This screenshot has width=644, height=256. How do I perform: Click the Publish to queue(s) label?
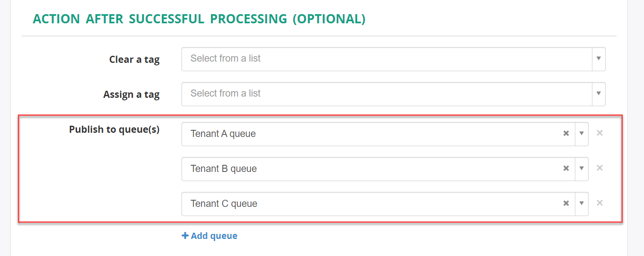pyautogui.click(x=114, y=129)
